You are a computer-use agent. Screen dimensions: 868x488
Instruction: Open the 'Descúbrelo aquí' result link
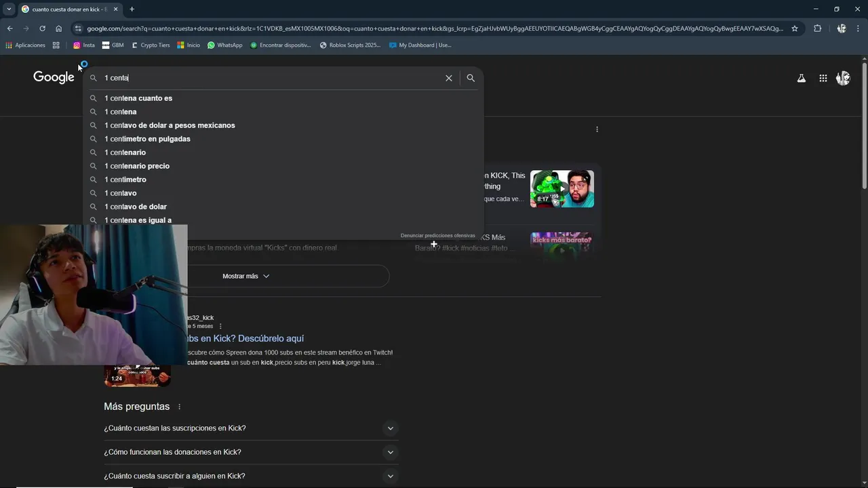coord(245,338)
